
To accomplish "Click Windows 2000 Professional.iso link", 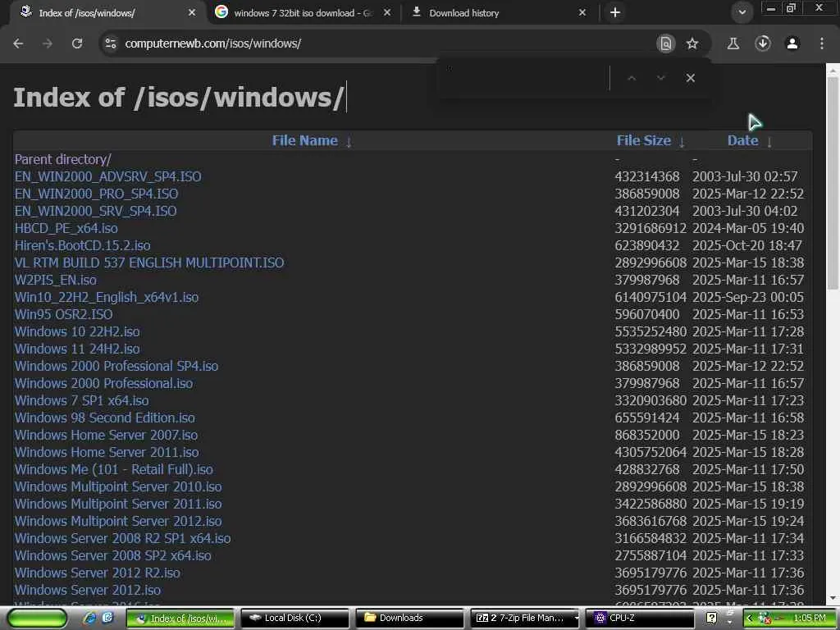I will pyautogui.click(x=104, y=384).
